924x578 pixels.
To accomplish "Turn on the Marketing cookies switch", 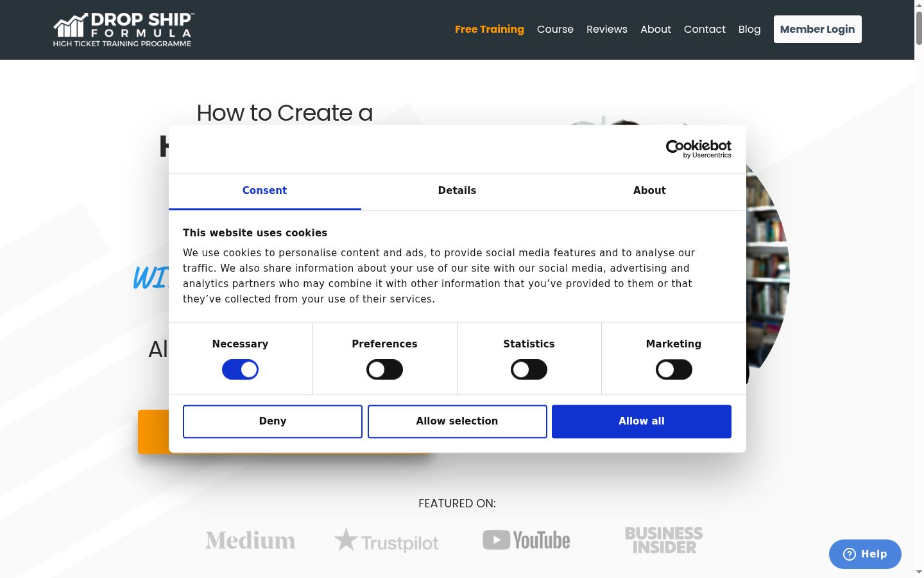I will pyautogui.click(x=674, y=370).
